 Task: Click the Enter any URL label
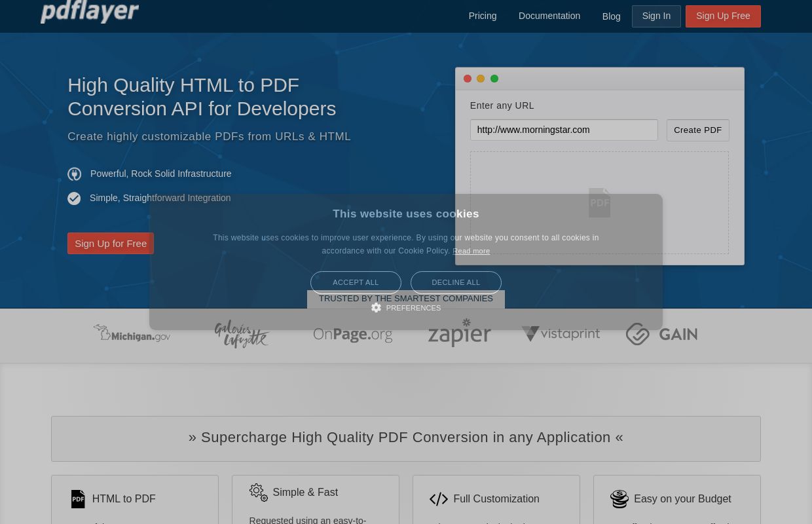click(x=502, y=105)
